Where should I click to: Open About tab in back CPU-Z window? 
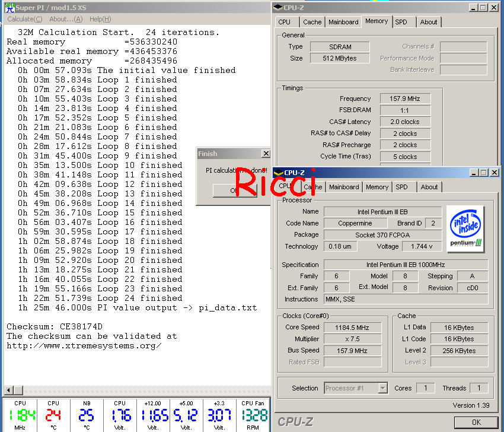429,22
